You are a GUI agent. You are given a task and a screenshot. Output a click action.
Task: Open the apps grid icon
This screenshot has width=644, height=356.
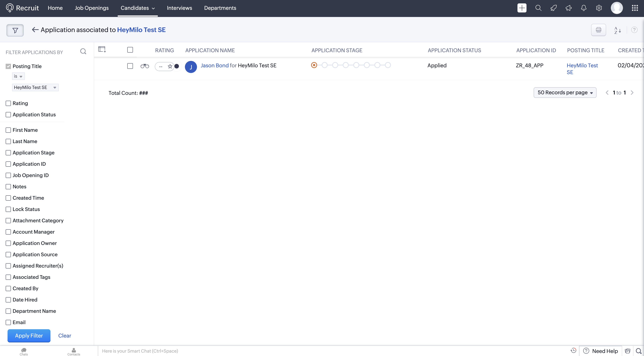click(x=635, y=8)
